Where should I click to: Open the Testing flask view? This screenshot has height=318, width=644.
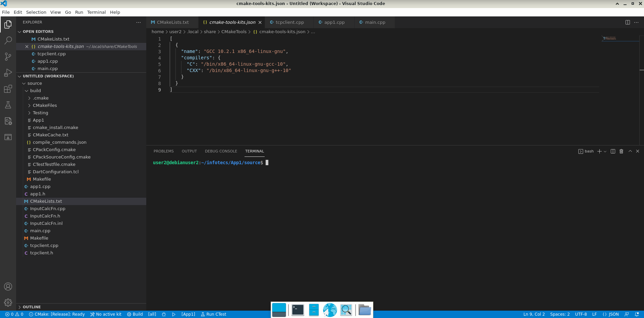(8, 105)
